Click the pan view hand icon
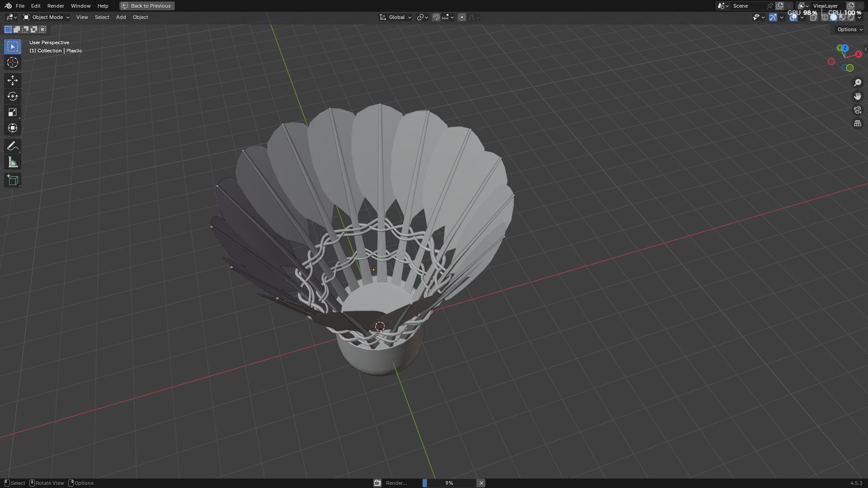 (857, 96)
